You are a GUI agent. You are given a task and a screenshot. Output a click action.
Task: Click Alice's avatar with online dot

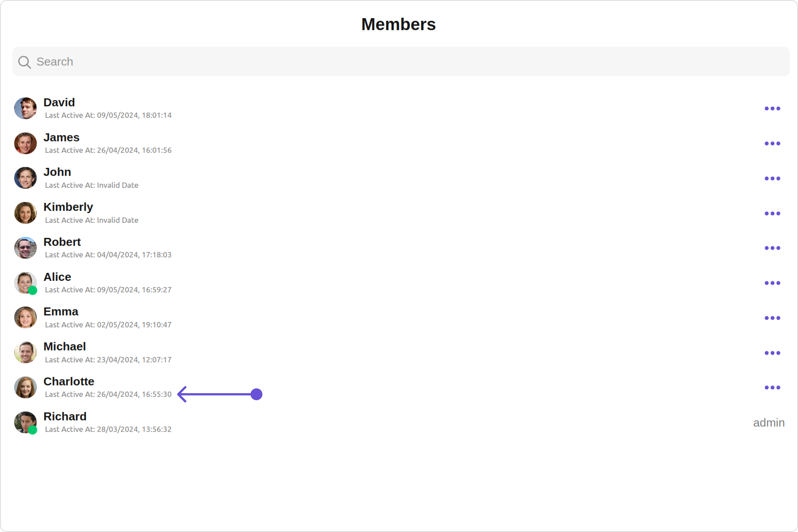(x=25, y=283)
